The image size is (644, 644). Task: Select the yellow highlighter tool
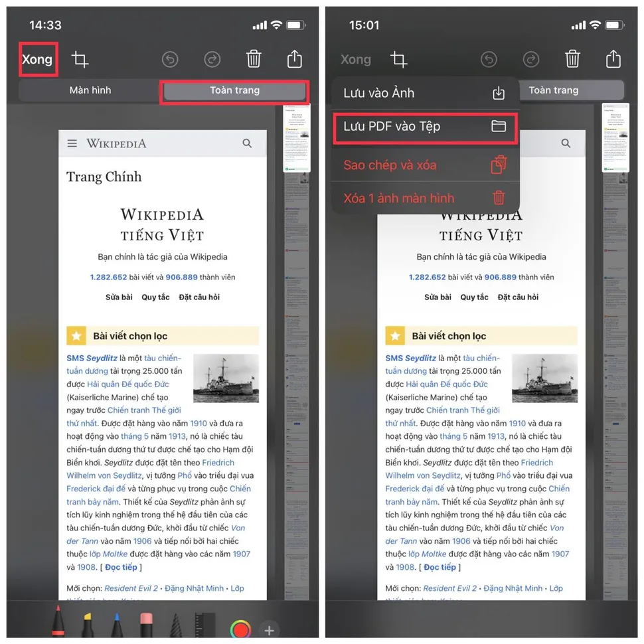88,624
